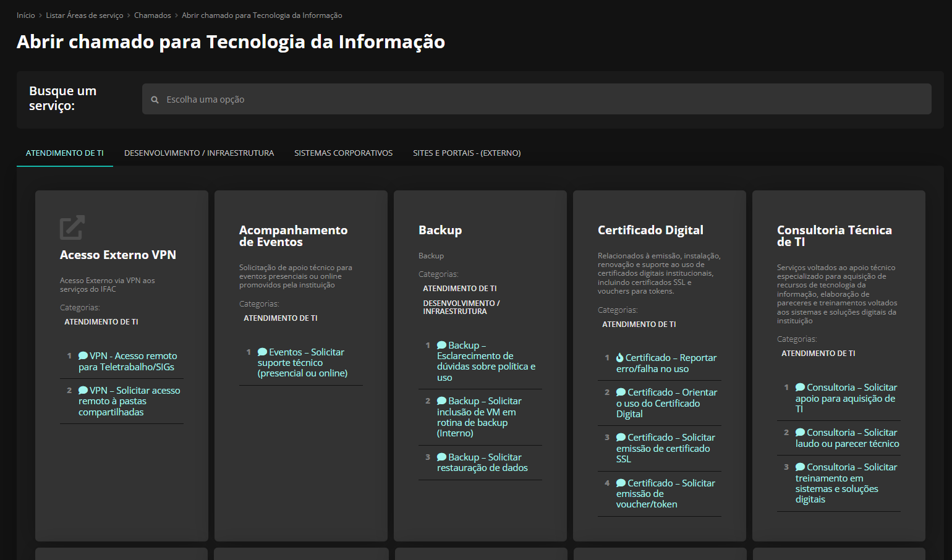Choose Certificado – Solicitar emissão de certificado SSL
The width and height of the screenshot is (952, 560).
(665, 448)
